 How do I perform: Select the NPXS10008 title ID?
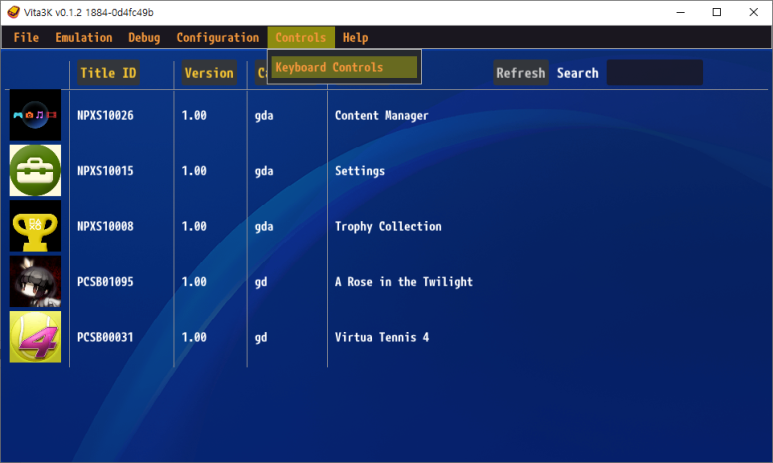(x=105, y=226)
